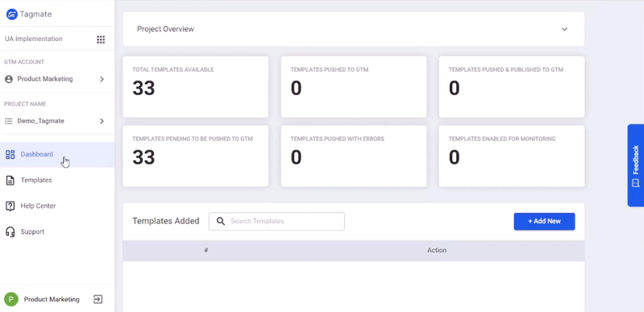644x312 pixels.
Task: Click the green P avatar
Action: (11, 299)
